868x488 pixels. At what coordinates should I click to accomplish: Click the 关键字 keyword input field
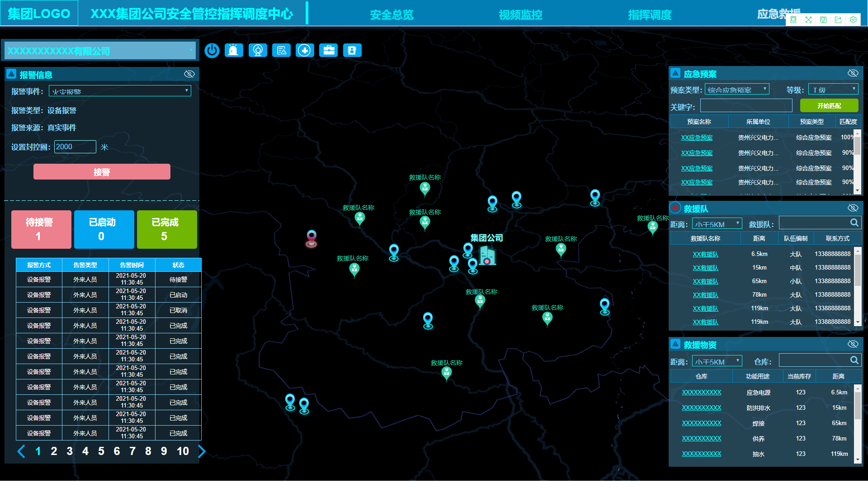[x=746, y=105]
